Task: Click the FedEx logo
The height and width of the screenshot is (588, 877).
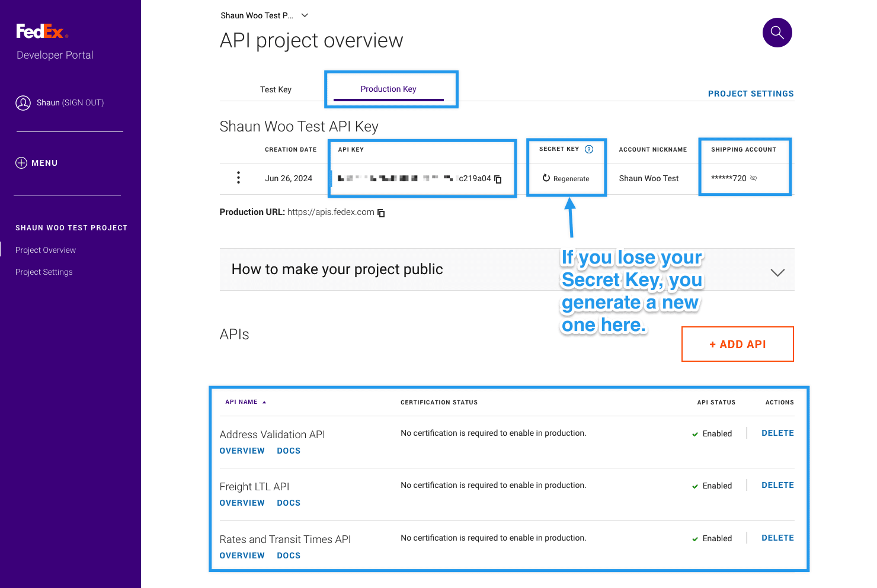Action: 42,31
